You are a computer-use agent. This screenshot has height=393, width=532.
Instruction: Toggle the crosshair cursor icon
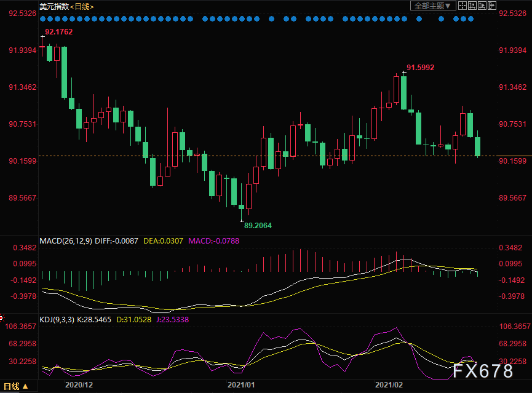(462, 6)
